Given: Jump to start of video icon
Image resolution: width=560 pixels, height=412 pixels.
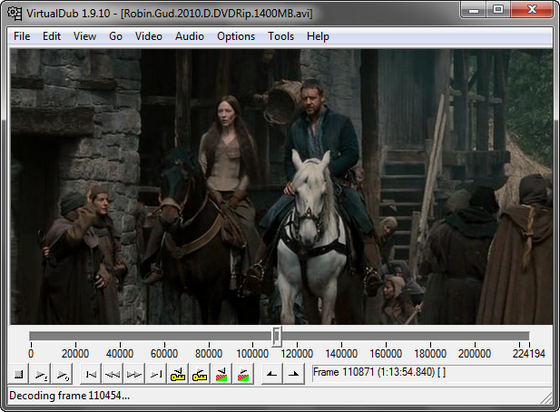Looking at the screenshot, I should tap(91, 374).
